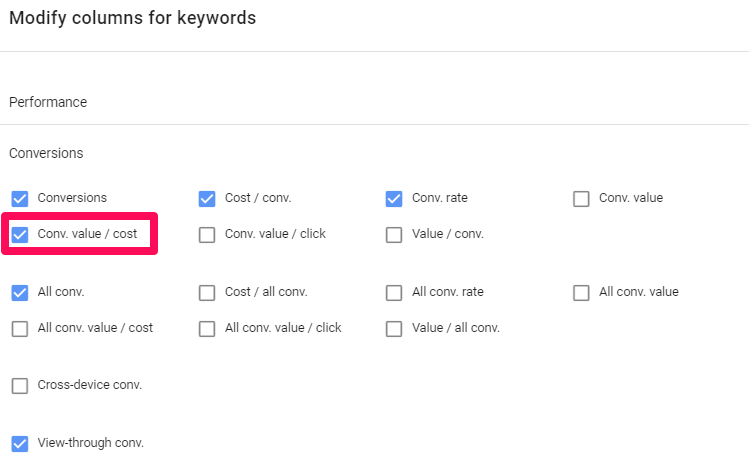Screen dimensions: 749x460
Task: Uncheck View-through conv. checkbox
Action: pyautogui.click(x=20, y=443)
